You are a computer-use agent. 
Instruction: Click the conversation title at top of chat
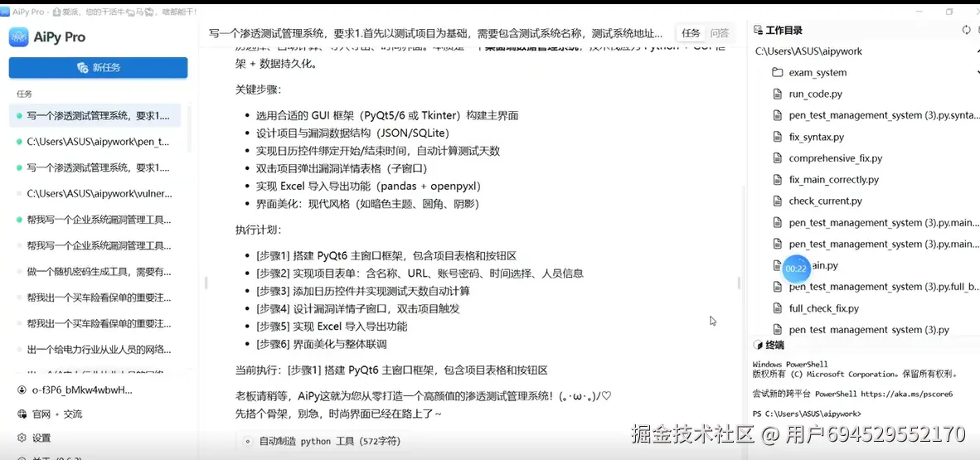(x=435, y=33)
